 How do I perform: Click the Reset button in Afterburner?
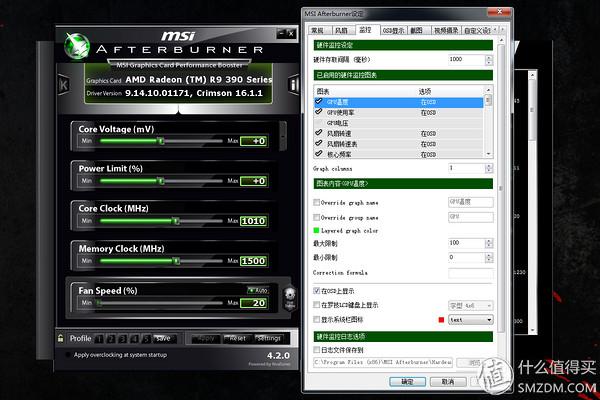237,338
